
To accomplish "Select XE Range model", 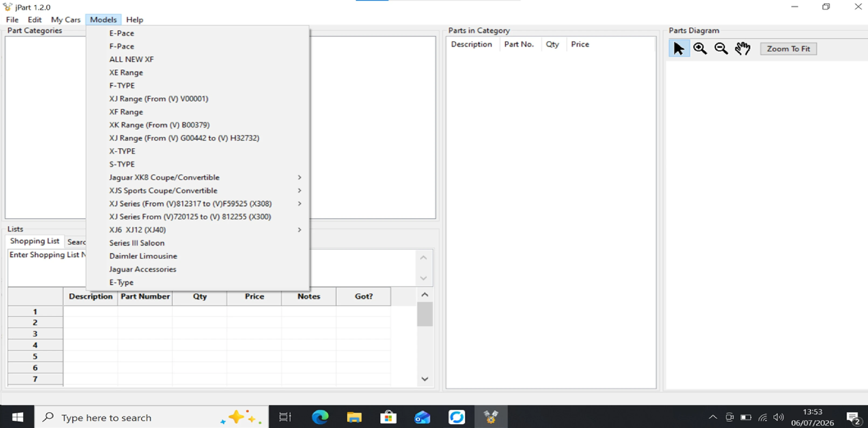I will [x=198, y=72].
